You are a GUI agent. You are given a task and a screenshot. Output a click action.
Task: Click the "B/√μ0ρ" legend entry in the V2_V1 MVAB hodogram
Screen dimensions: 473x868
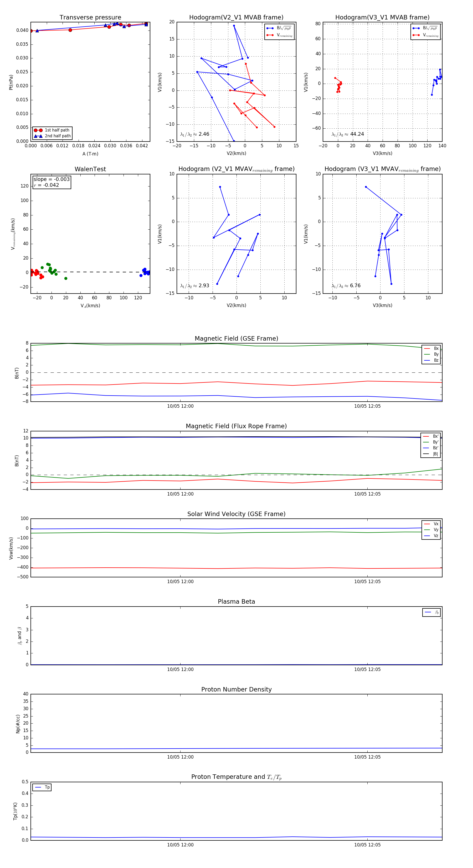click(279, 28)
